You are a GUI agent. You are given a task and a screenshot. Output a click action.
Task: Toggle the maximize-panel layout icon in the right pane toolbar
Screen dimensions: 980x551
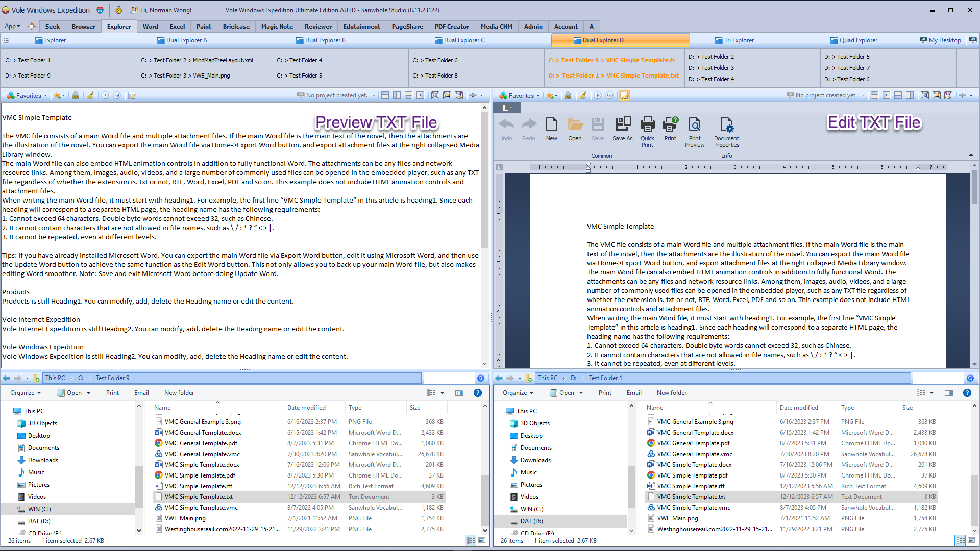[x=924, y=95]
